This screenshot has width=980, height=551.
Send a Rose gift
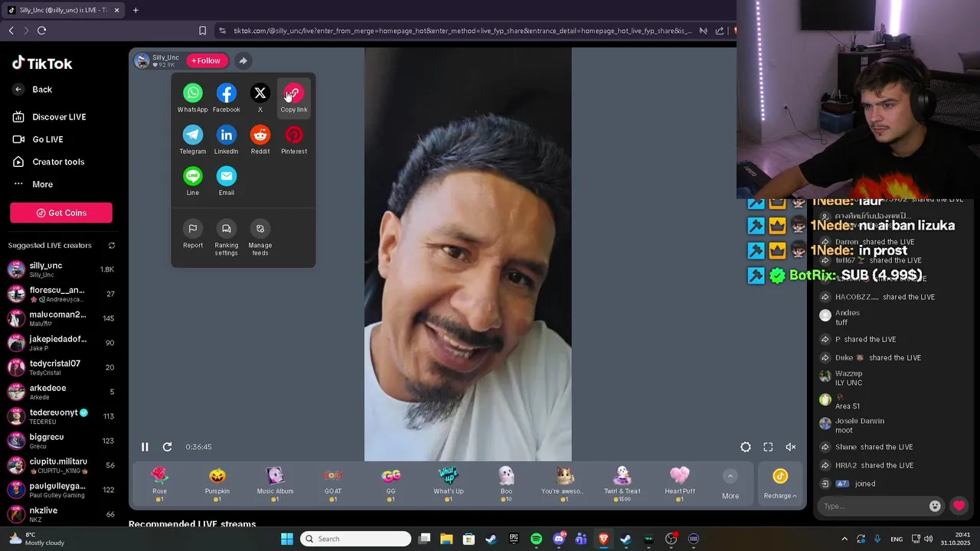(159, 484)
